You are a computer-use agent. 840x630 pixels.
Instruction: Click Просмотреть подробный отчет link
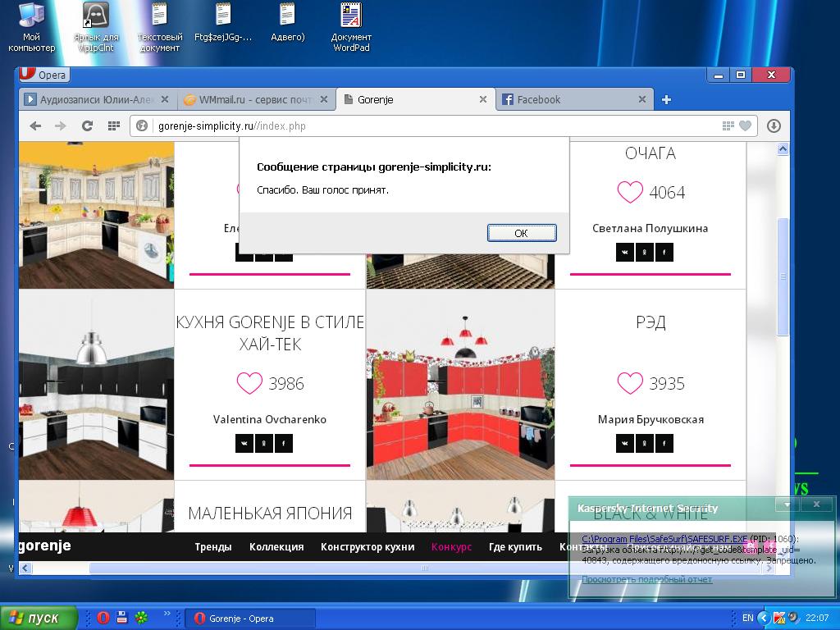tap(647, 579)
